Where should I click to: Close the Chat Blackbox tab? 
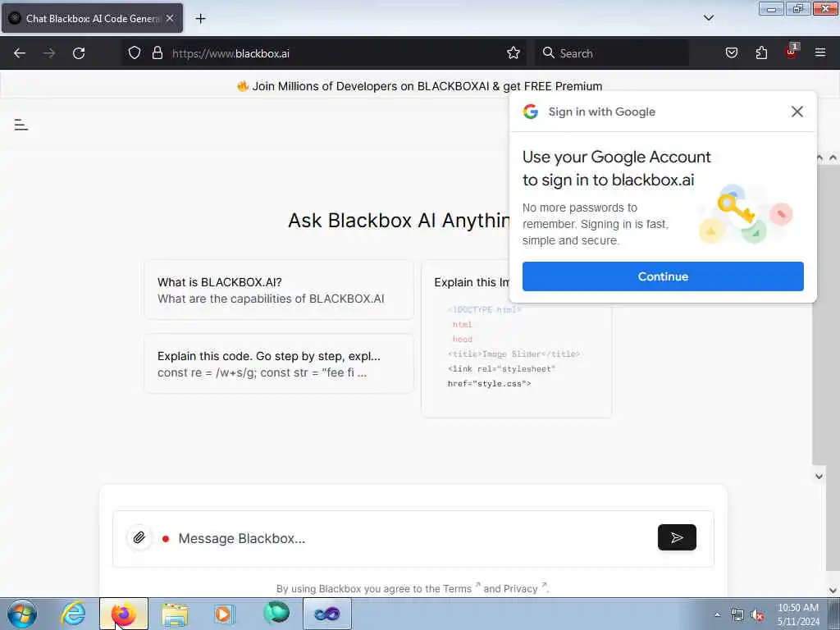click(x=170, y=18)
